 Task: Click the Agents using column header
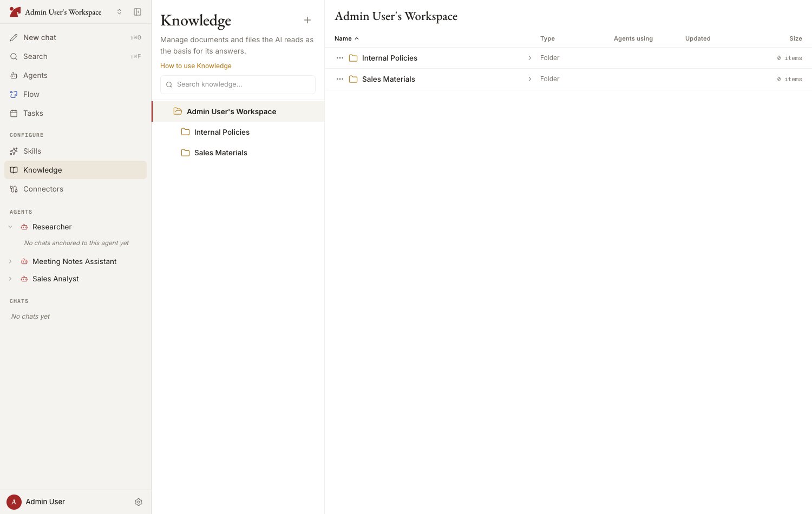coord(633,38)
